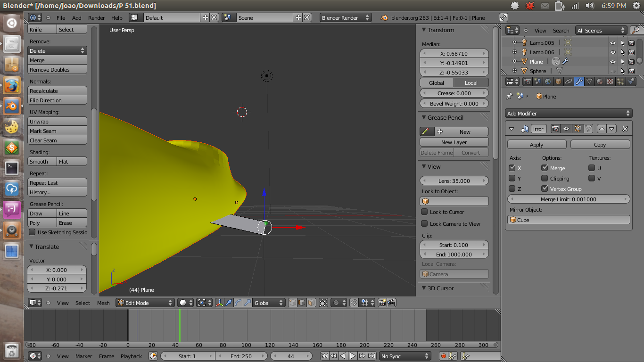Toggle limit selection to visible icon

(x=323, y=303)
